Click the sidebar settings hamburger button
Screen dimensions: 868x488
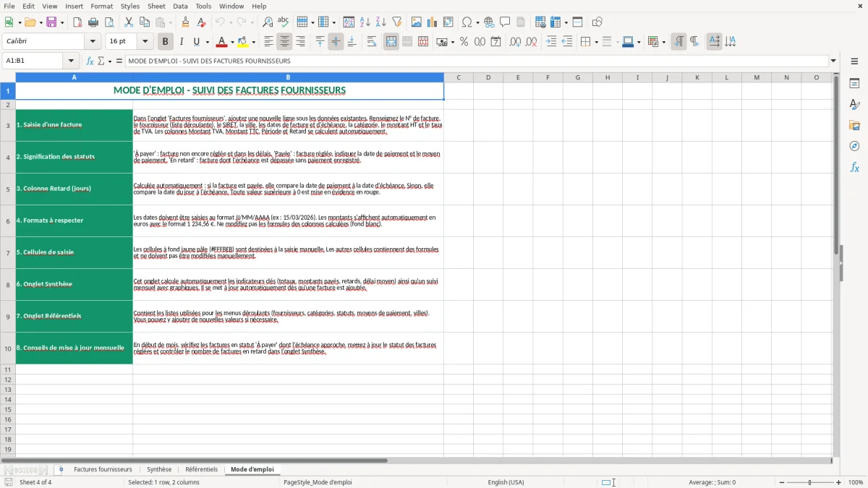(854, 62)
